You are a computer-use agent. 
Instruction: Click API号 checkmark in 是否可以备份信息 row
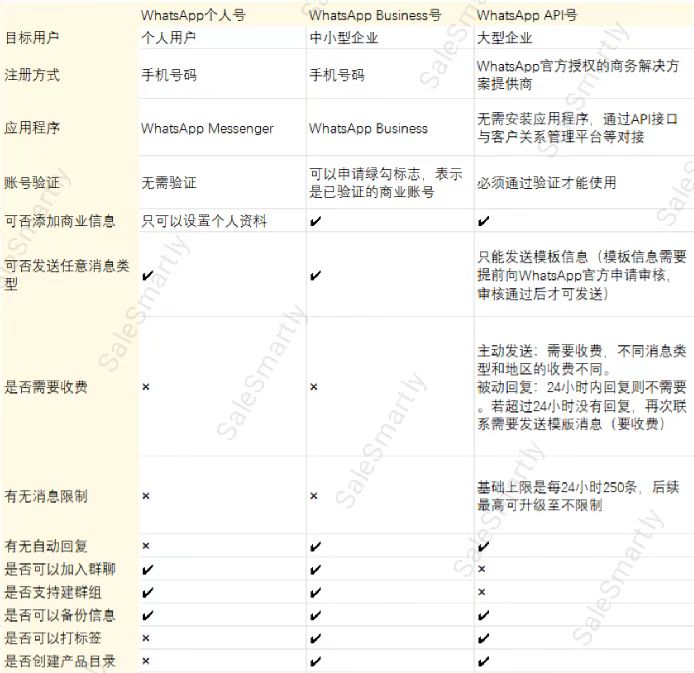(x=483, y=615)
